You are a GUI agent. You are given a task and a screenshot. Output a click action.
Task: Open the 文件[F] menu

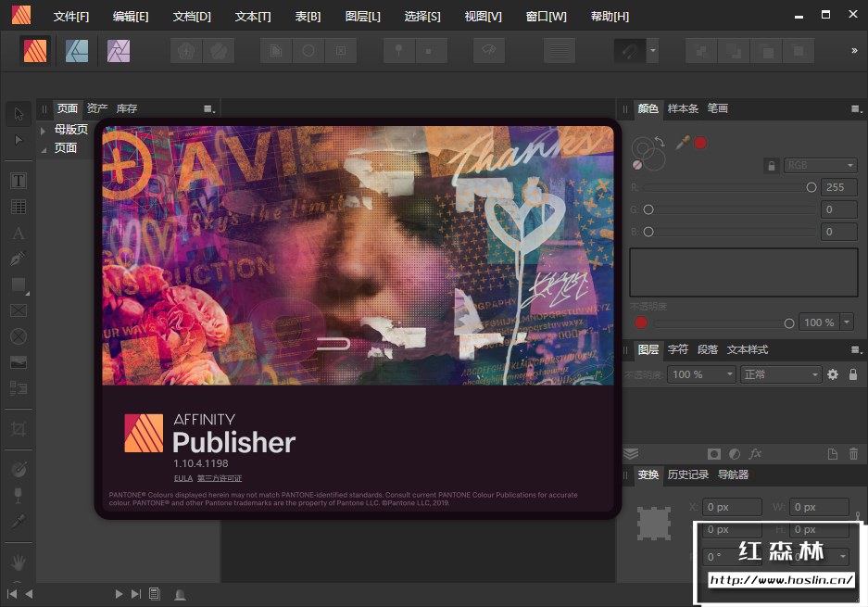(71, 17)
